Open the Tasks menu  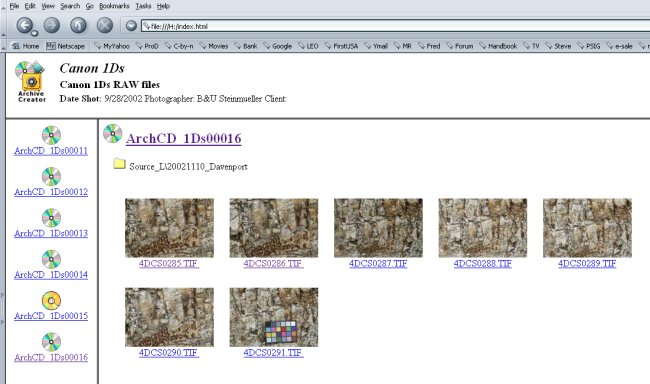point(143,6)
